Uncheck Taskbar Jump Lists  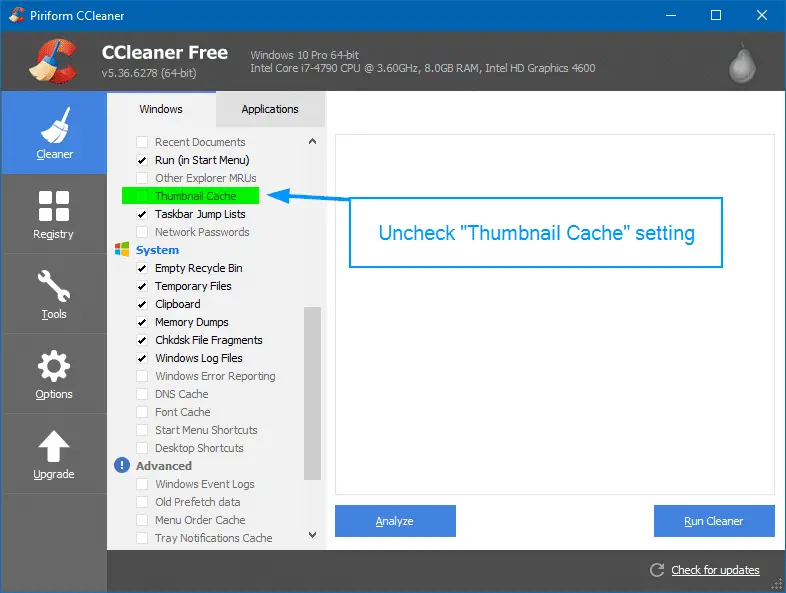[142, 214]
